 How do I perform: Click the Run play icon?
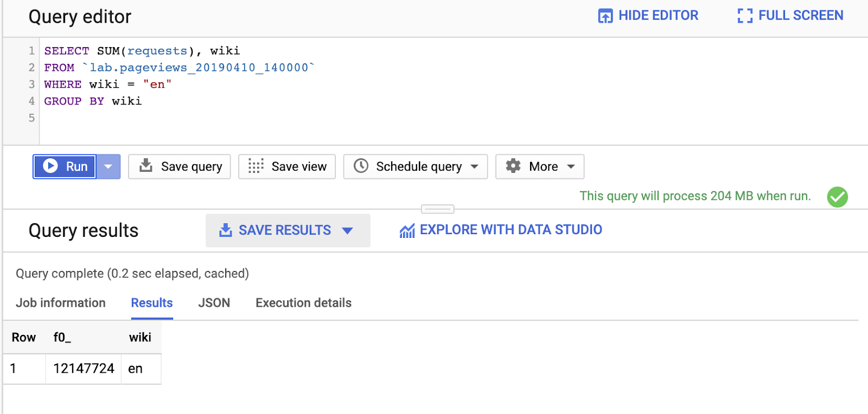(x=50, y=166)
